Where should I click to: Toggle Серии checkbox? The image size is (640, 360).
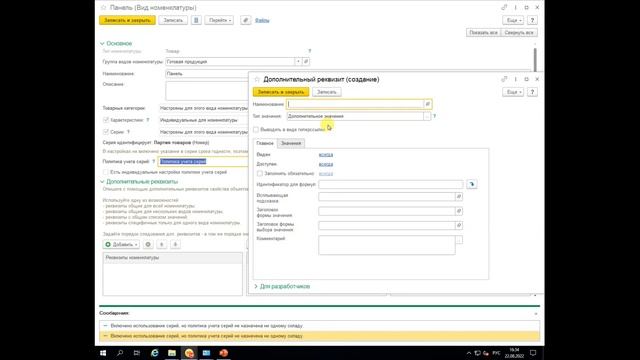point(106,132)
